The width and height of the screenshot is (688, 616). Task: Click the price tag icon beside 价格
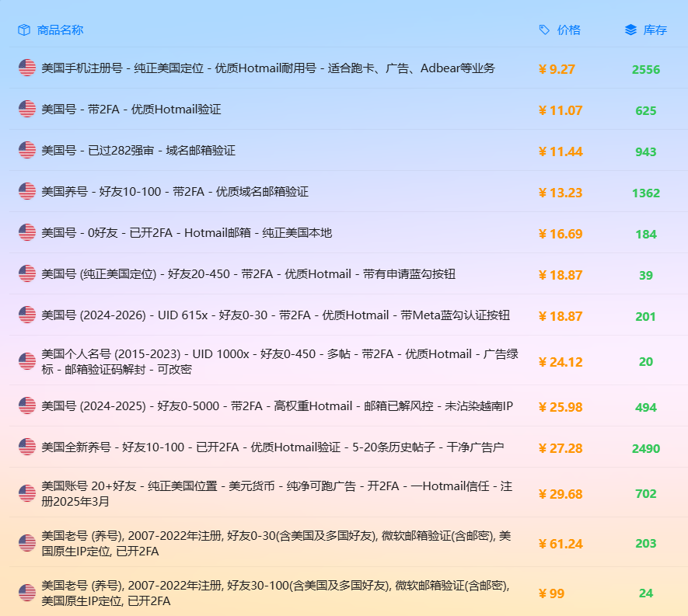pyautogui.click(x=544, y=30)
